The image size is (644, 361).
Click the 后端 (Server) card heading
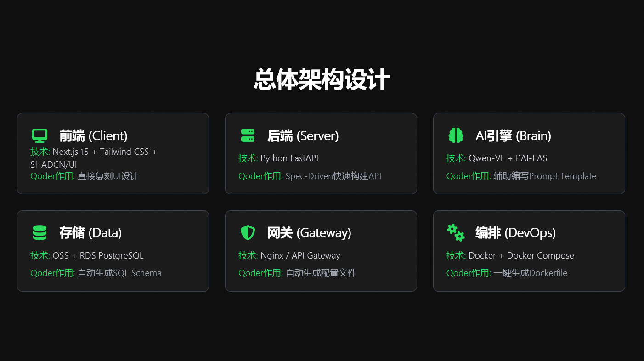[303, 136]
